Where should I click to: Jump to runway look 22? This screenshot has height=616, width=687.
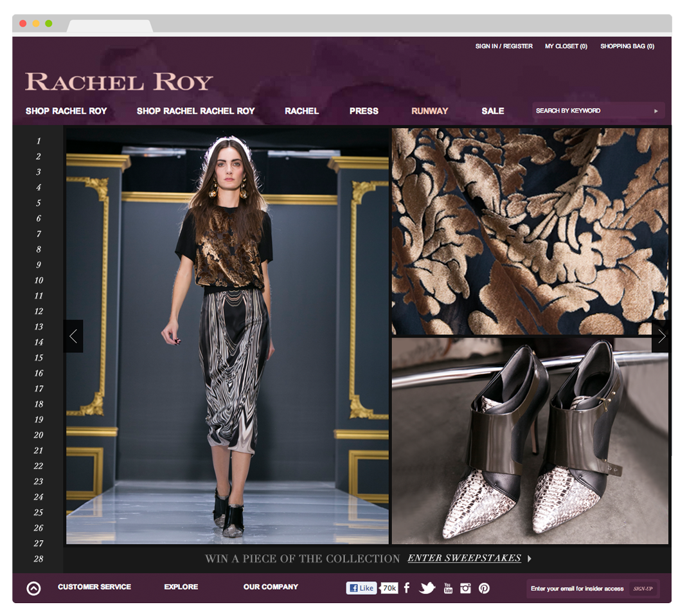[x=39, y=466]
